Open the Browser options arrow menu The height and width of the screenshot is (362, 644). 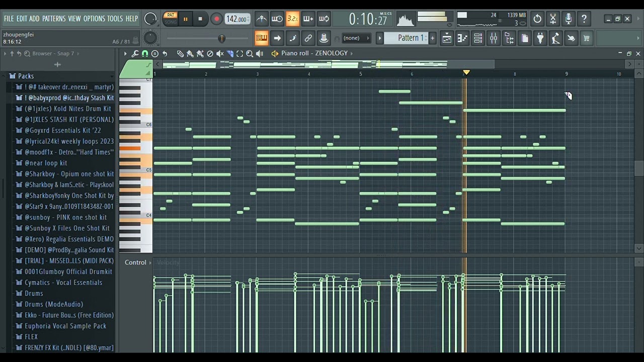pyautogui.click(x=5, y=53)
